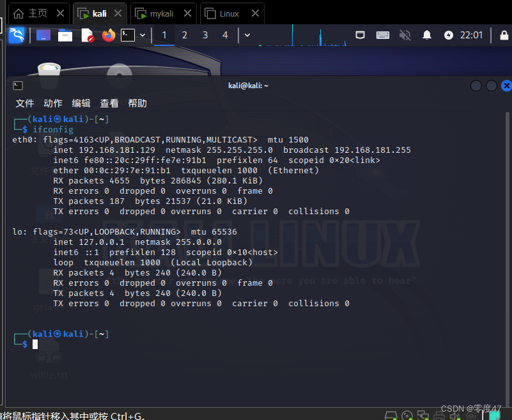Launch the text editor panel icon
This screenshot has width=512, height=420.
[87, 35]
